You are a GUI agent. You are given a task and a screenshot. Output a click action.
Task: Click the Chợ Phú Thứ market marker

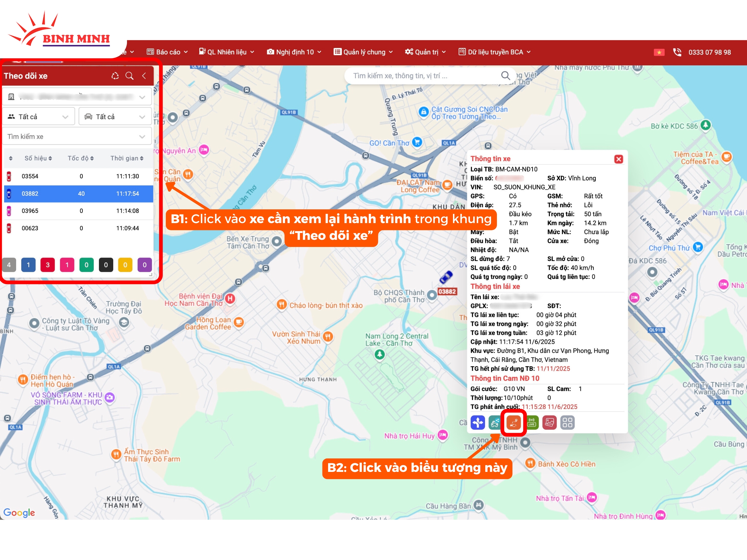point(697,247)
